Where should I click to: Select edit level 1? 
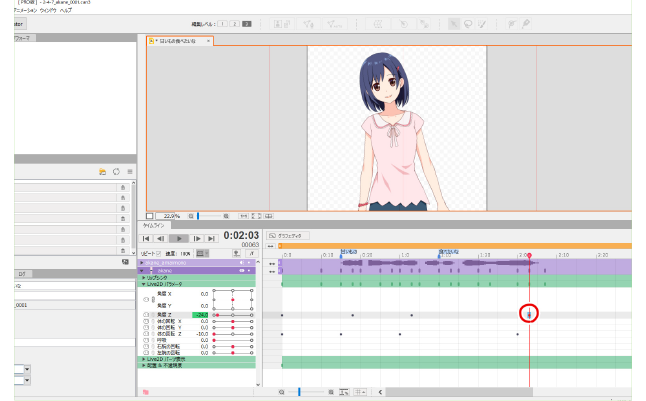[222, 24]
